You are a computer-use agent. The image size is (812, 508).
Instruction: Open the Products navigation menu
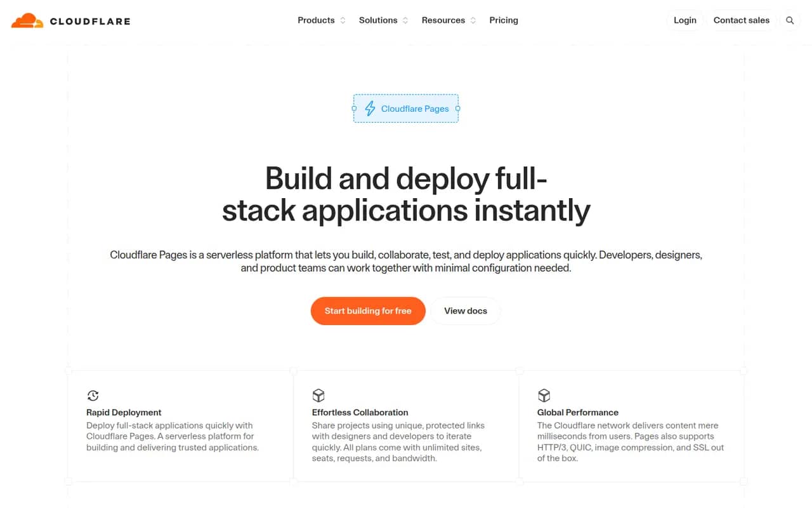point(322,20)
